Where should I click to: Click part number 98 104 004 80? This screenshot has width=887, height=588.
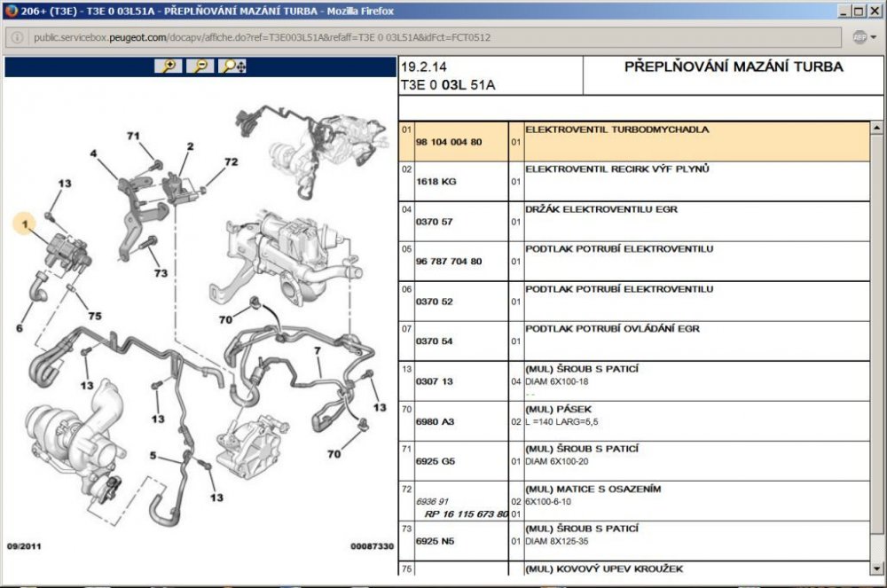click(449, 142)
